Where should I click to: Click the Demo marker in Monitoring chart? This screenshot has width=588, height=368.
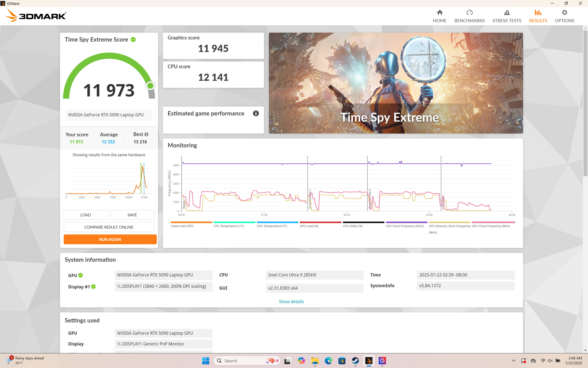(x=184, y=204)
